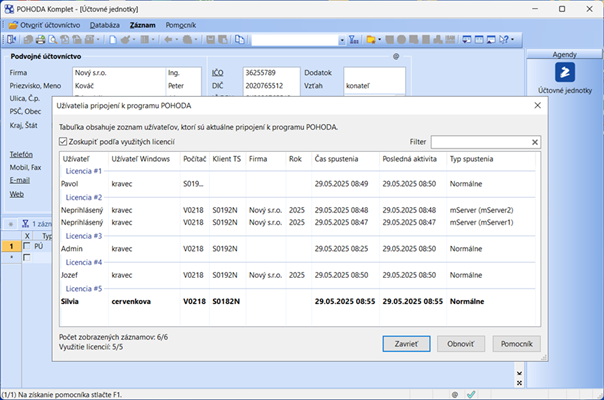Click into the Filter input field

[x=481, y=142]
